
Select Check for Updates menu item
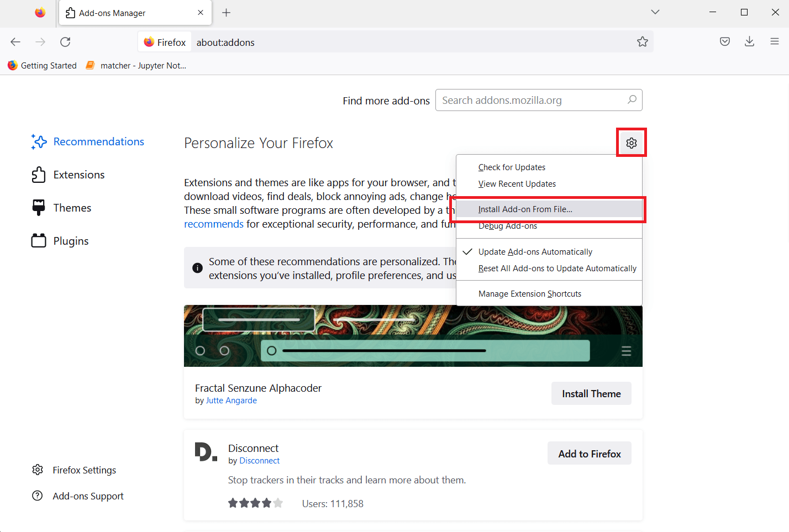pyautogui.click(x=549, y=167)
